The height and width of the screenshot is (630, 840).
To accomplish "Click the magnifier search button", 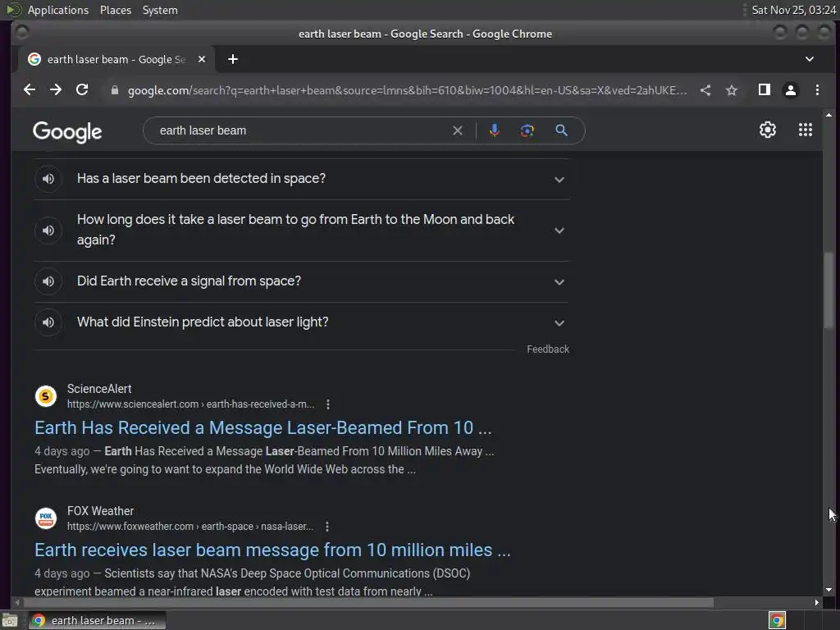I will pos(561,130).
